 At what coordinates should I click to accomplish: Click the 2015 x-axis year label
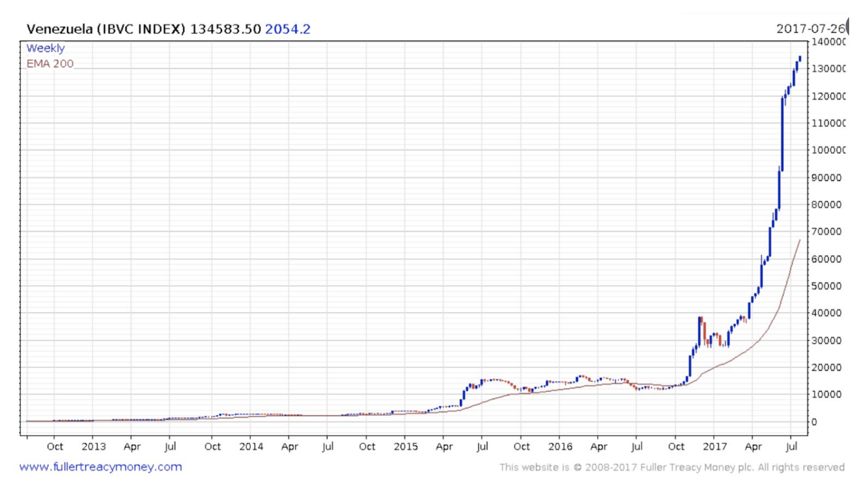(x=406, y=447)
